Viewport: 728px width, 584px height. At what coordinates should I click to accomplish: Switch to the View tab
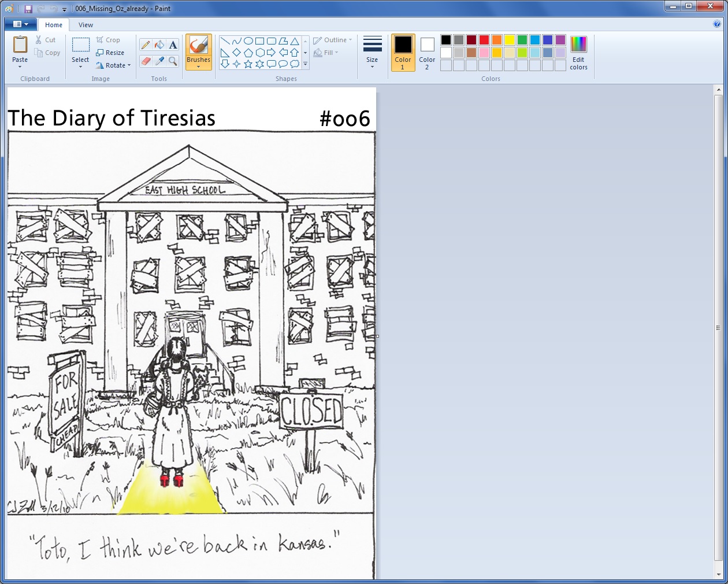(86, 25)
